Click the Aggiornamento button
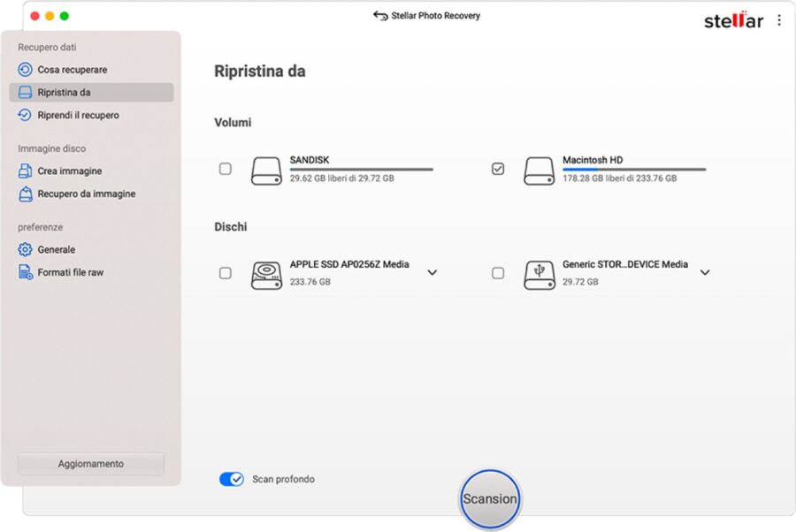 pos(91,464)
